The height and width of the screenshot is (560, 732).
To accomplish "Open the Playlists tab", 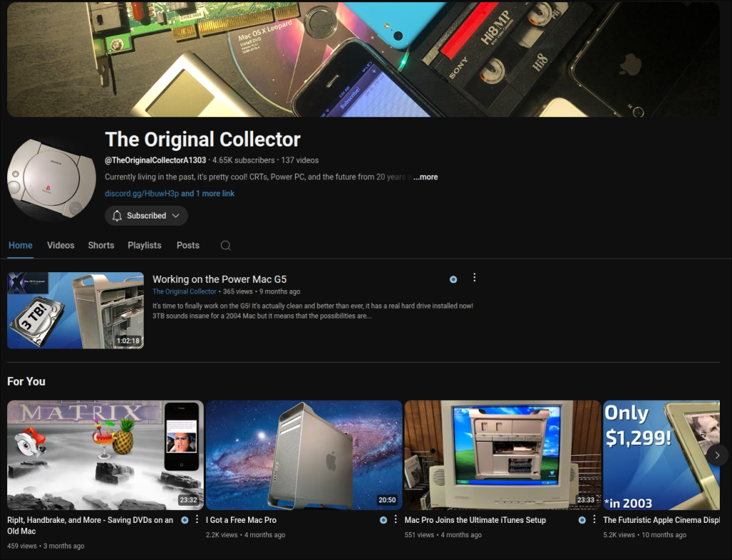I will point(144,245).
